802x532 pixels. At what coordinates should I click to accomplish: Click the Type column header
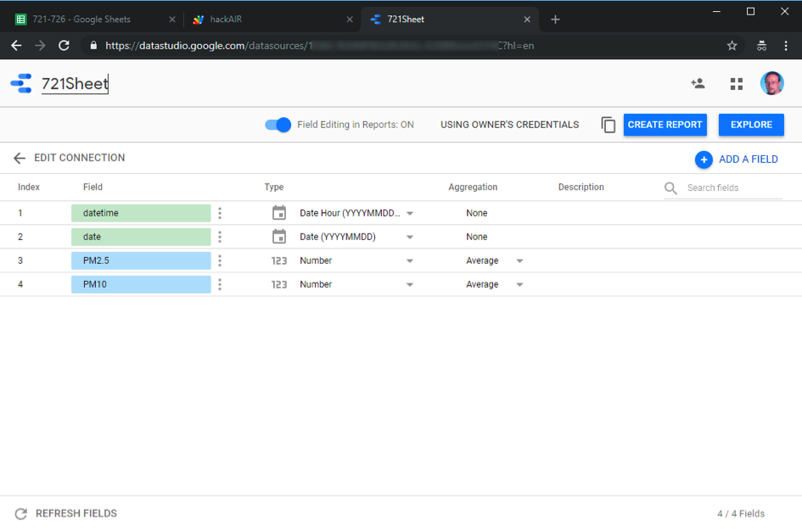(x=273, y=188)
